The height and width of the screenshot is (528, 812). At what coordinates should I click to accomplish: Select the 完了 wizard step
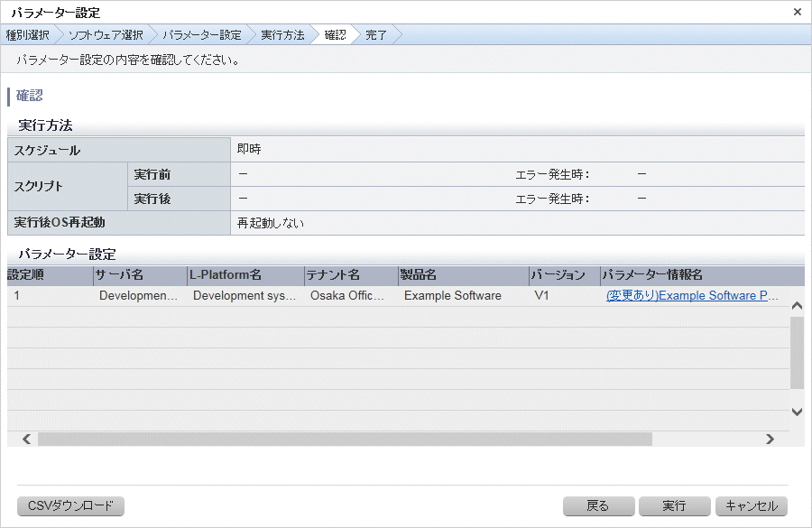tap(376, 35)
